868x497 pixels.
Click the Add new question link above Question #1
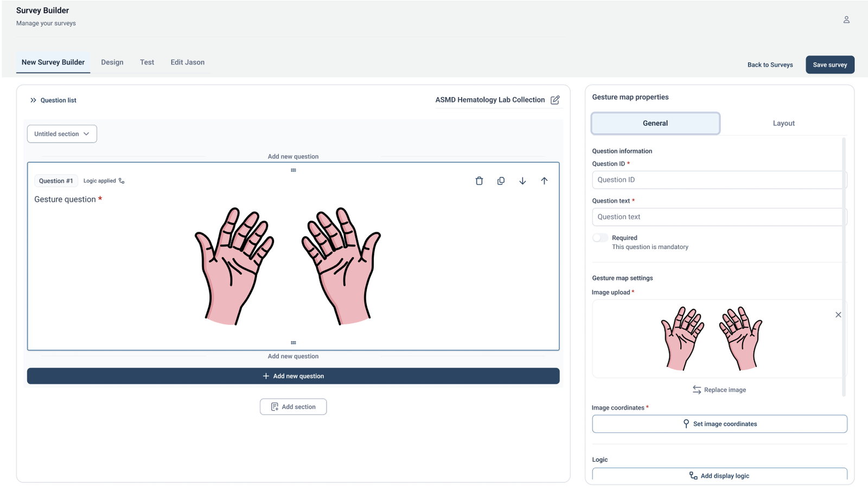click(x=293, y=156)
